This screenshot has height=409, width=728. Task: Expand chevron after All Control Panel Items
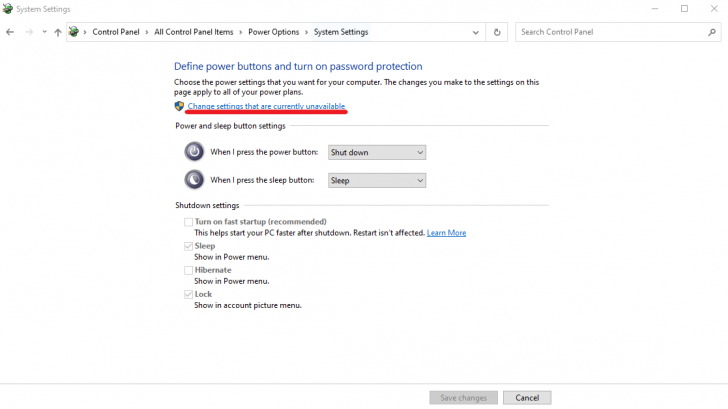240,32
